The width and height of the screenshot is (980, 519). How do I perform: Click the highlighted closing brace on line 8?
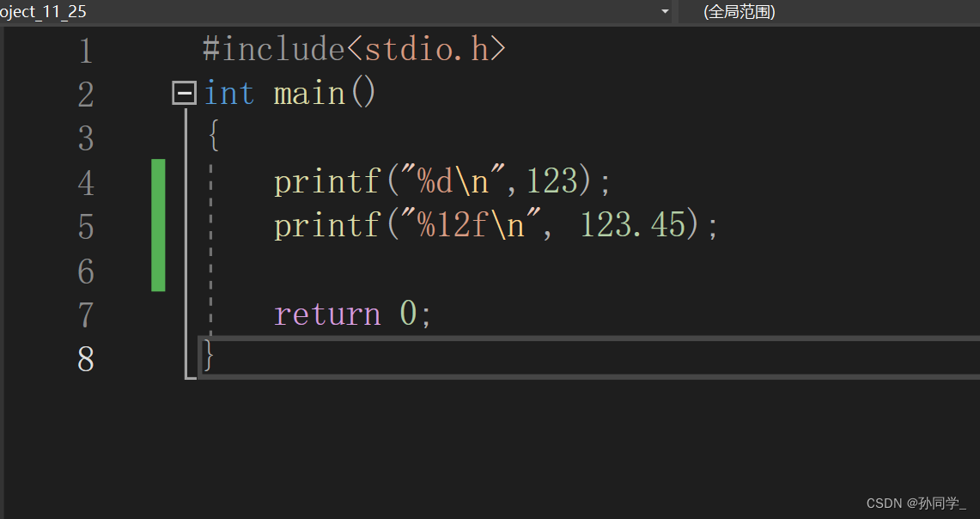[x=206, y=355]
